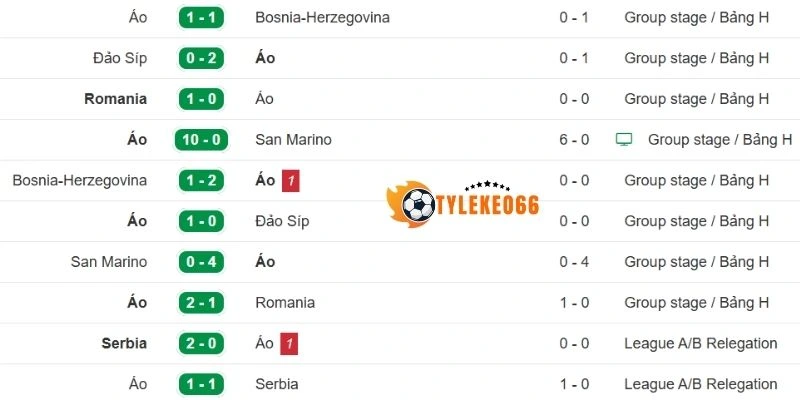This screenshot has width=800, height=400.
Task: Click the Serbia away team in last row
Action: 277,384
